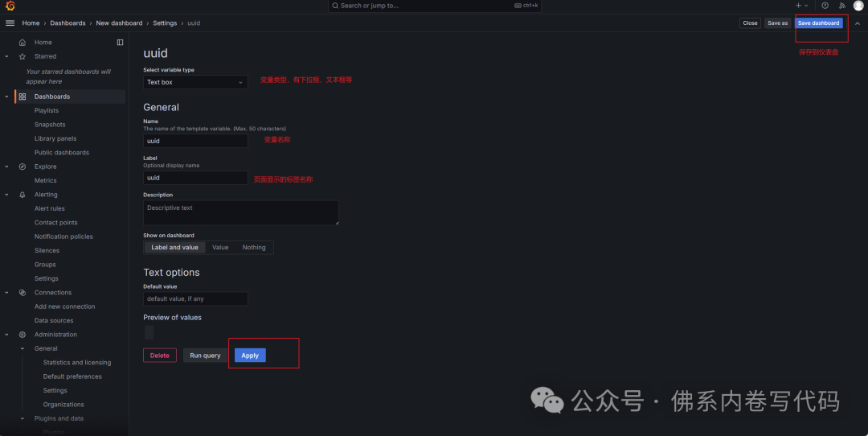Collapse the General subsection chevron

23,348
